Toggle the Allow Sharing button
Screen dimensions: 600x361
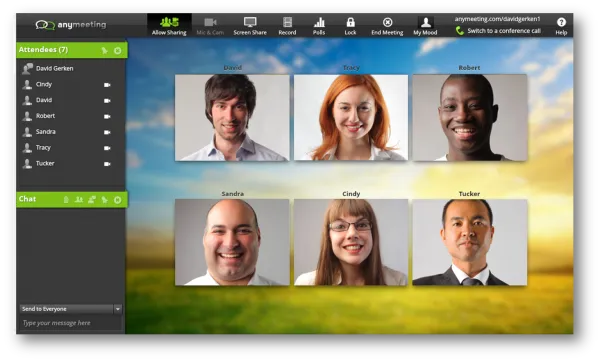[169, 26]
